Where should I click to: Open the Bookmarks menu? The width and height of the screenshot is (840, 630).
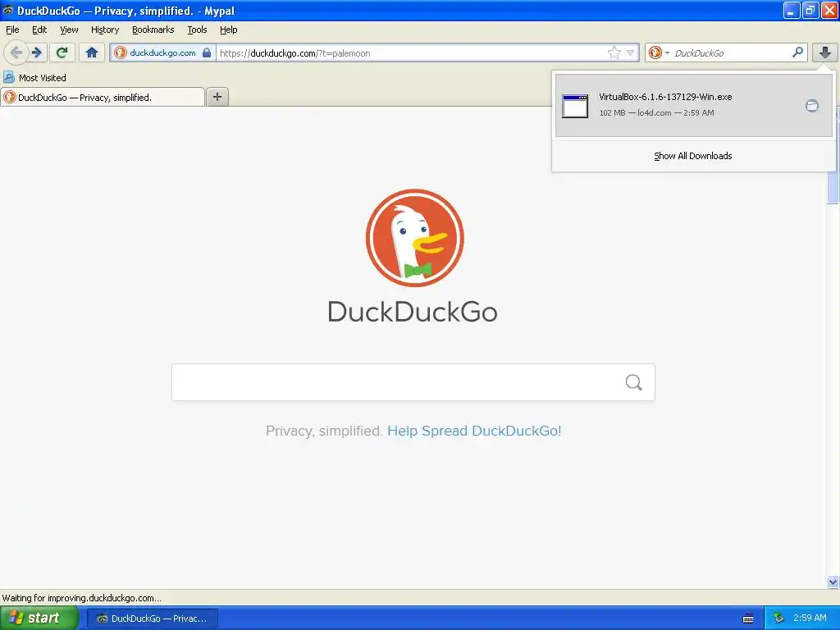[x=153, y=30]
